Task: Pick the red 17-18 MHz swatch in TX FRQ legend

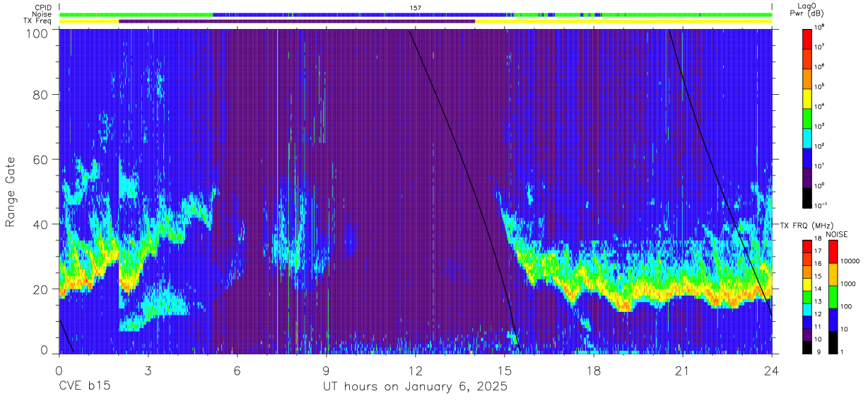Action: (x=808, y=247)
